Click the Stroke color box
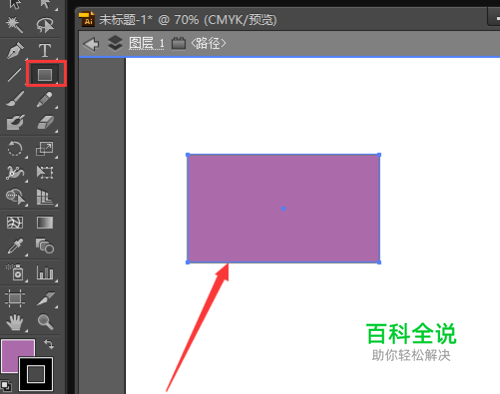 pyautogui.click(x=36, y=374)
